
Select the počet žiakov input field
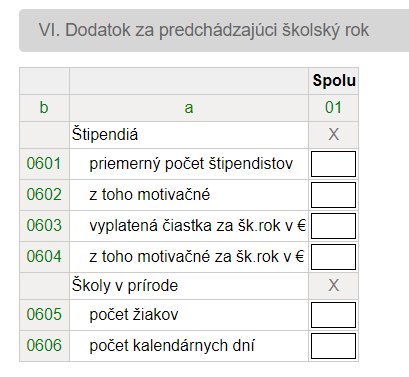pyautogui.click(x=333, y=315)
